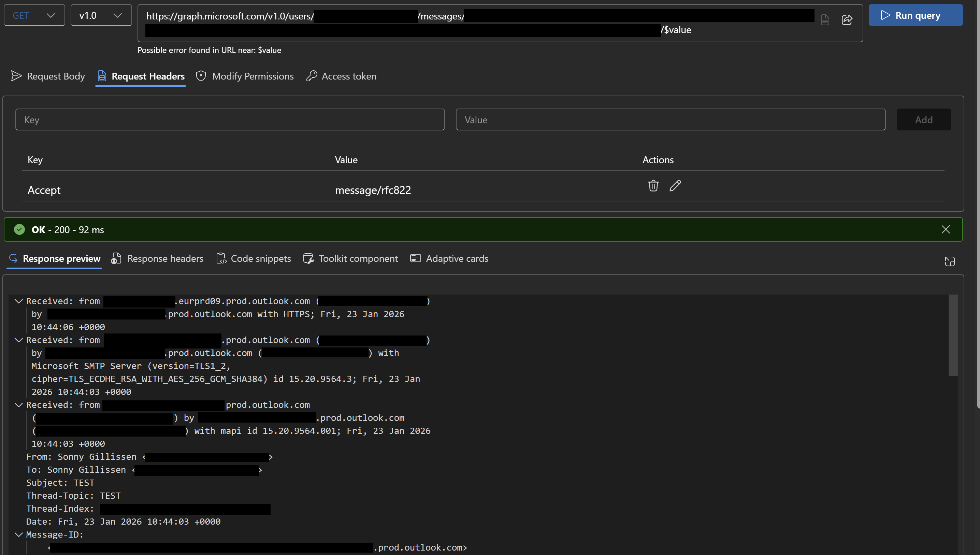
Task: Click the Subject: TEST line
Action: (x=60, y=483)
